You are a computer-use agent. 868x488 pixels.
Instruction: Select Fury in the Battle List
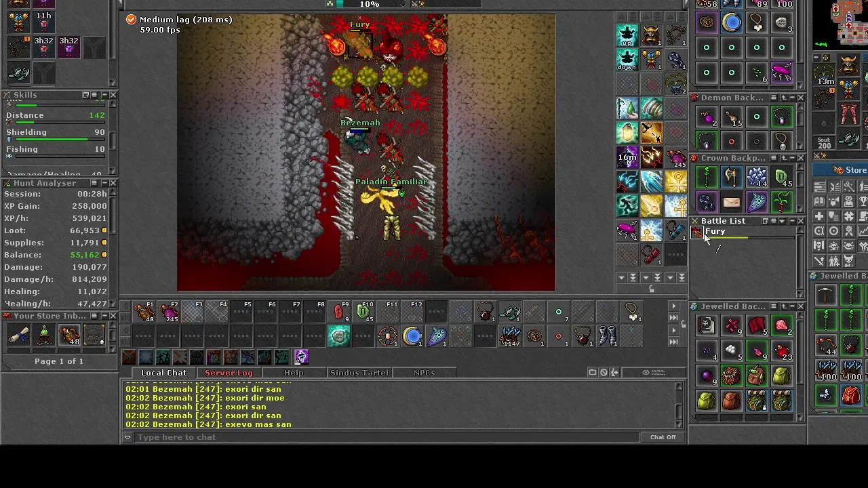coord(715,232)
